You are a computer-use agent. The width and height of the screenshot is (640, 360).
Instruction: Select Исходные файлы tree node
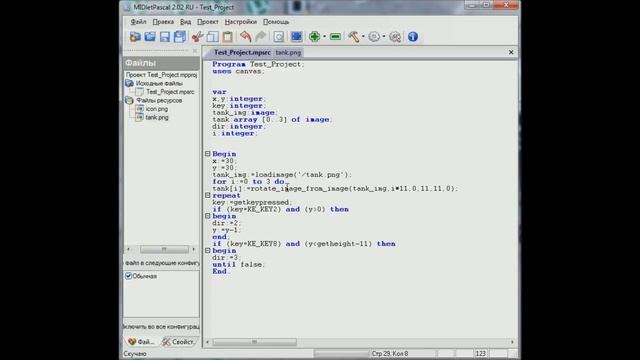tap(159, 83)
